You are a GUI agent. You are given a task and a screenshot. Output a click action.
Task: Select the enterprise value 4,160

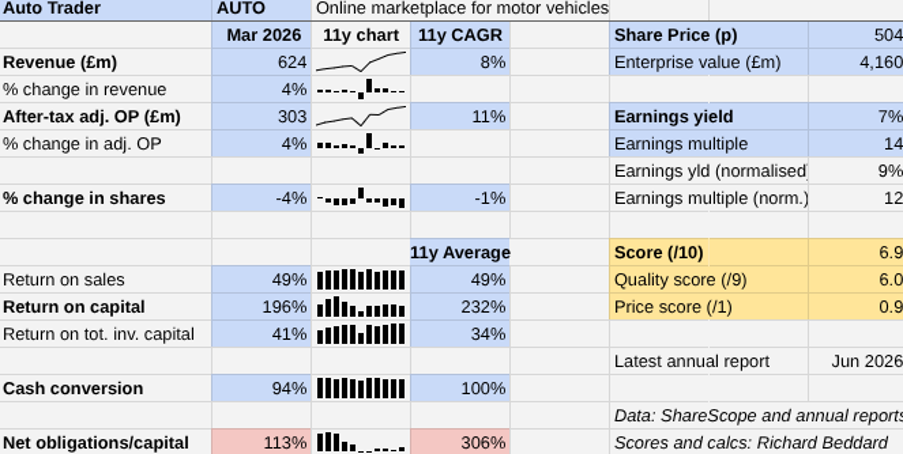pyautogui.click(x=856, y=62)
